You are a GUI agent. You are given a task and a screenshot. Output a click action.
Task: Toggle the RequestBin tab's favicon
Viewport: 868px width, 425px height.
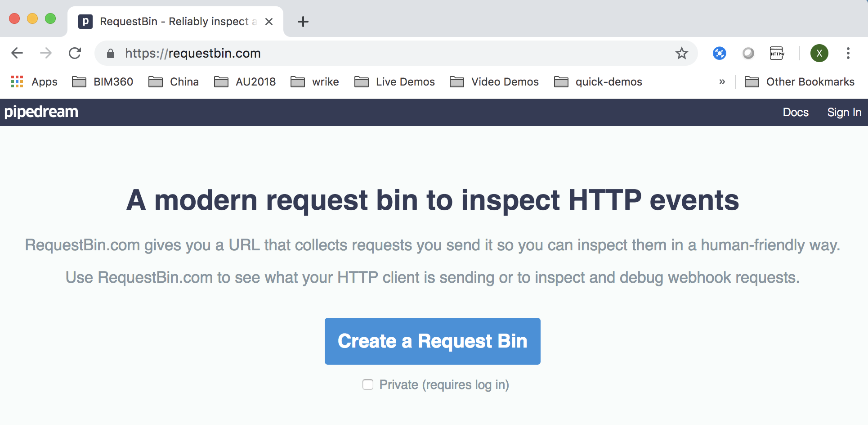(x=85, y=21)
